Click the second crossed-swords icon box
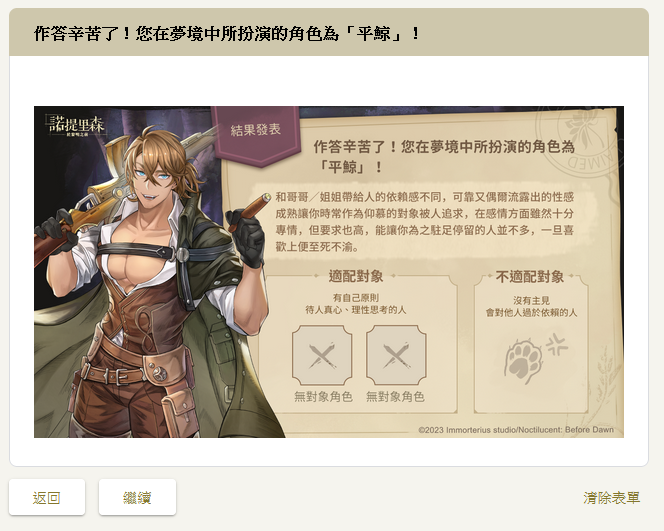This screenshot has width=664, height=531. click(396, 355)
